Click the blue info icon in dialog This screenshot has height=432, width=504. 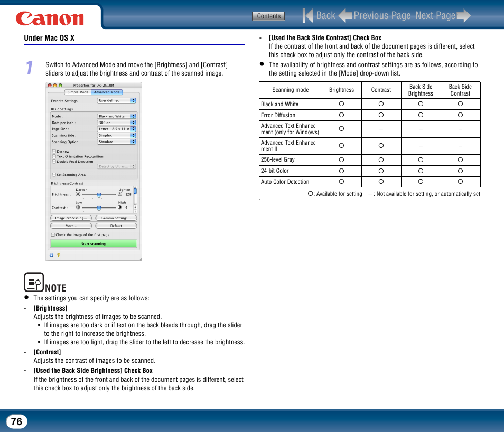51,255
